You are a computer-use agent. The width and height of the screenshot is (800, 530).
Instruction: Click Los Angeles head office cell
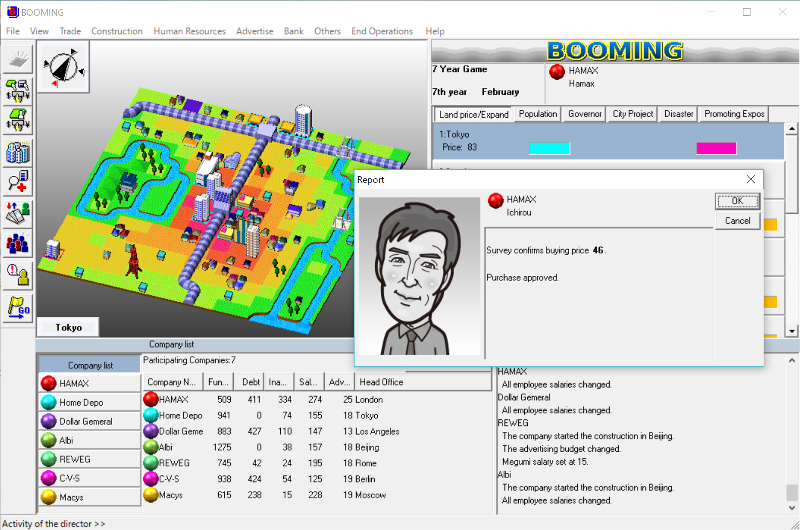tap(377, 432)
